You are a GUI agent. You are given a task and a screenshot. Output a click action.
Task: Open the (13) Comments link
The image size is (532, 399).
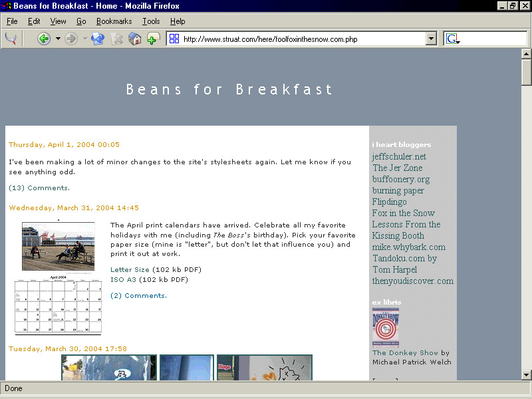[x=39, y=188]
